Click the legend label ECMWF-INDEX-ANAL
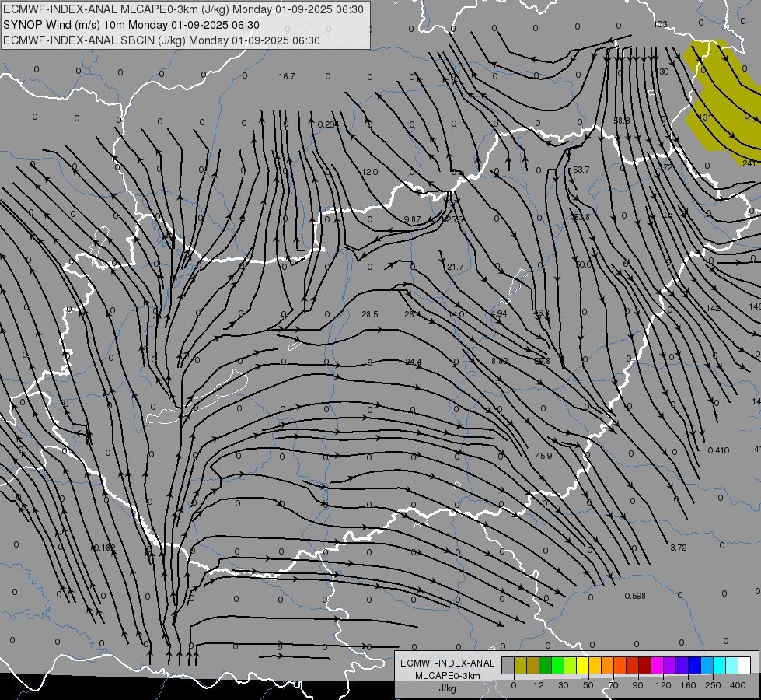This screenshot has height=700, width=761. pos(448,663)
